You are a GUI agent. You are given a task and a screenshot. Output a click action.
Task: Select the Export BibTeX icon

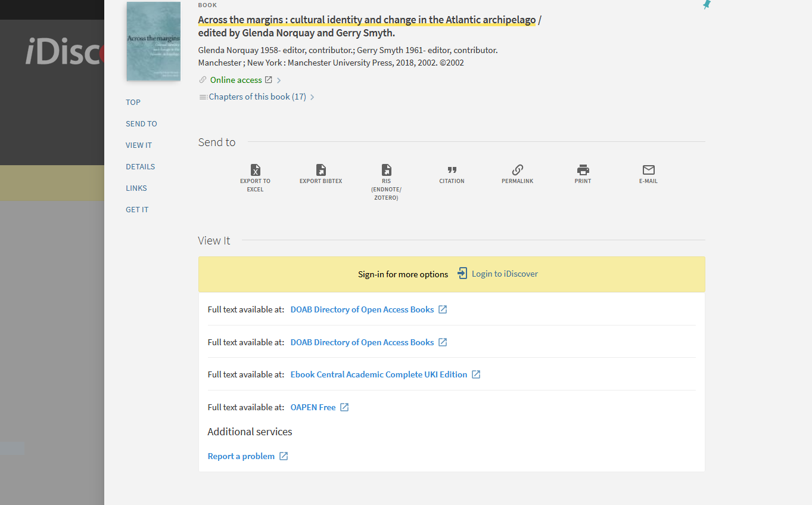(x=321, y=170)
